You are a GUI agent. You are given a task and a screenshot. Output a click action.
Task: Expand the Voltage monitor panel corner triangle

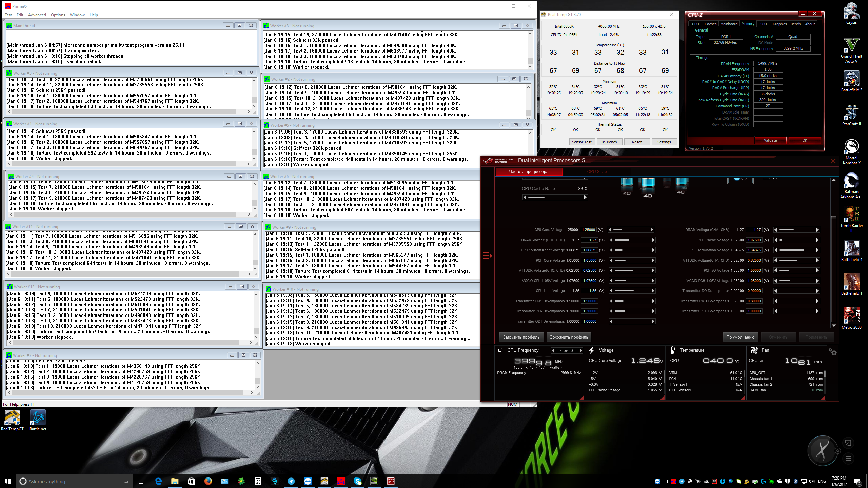pyautogui.click(x=662, y=398)
